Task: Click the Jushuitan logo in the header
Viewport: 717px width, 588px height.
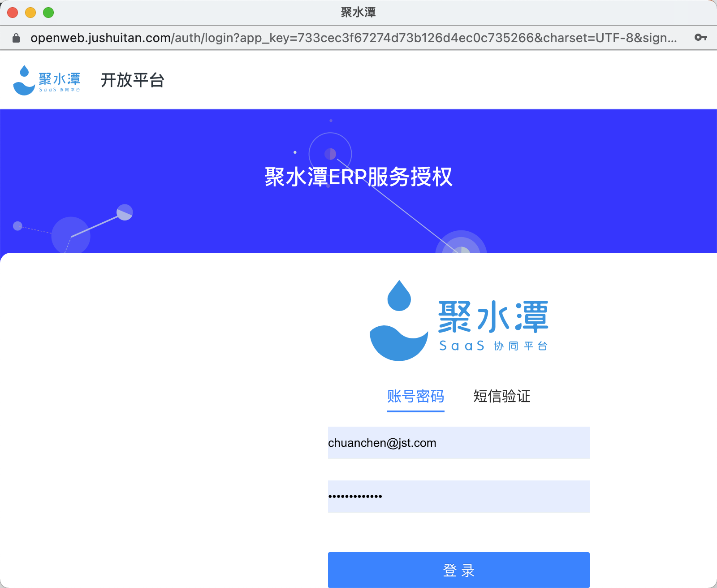Action: [x=47, y=80]
